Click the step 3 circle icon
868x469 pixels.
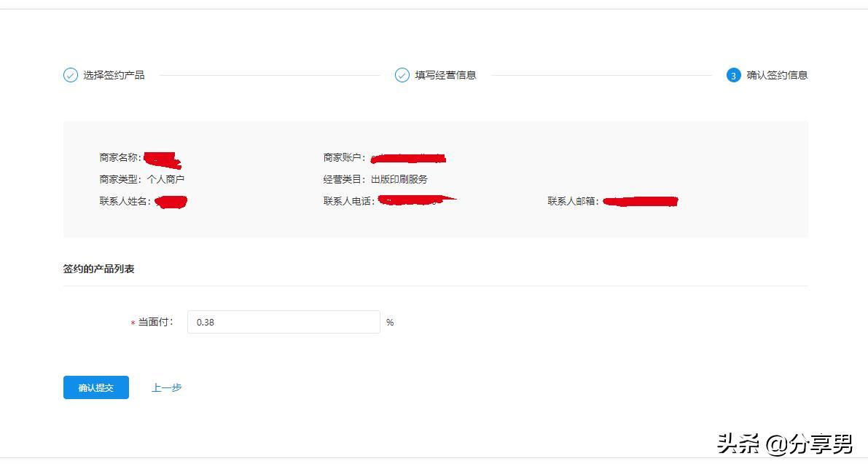pyautogui.click(x=733, y=75)
